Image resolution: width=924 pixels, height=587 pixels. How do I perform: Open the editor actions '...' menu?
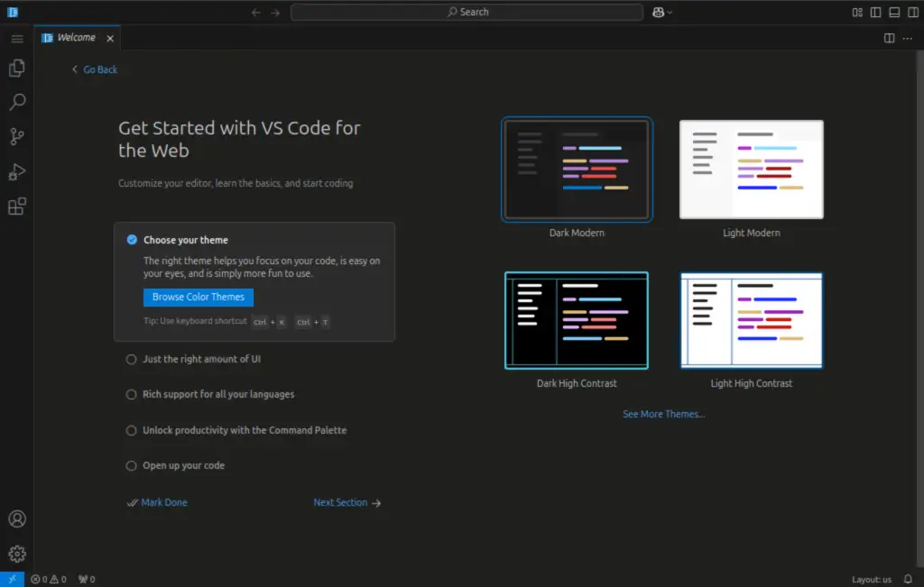908,38
